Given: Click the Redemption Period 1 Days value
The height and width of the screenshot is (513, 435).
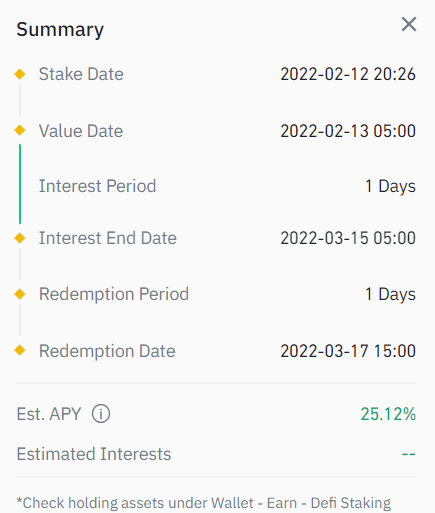Looking at the screenshot, I should pyautogui.click(x=390, y=294).
